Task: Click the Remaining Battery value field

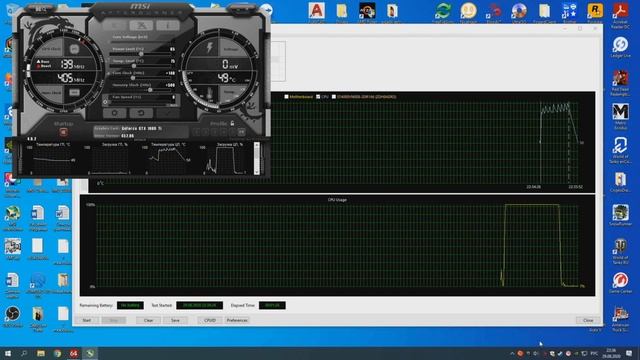Action: pos(130,305)
